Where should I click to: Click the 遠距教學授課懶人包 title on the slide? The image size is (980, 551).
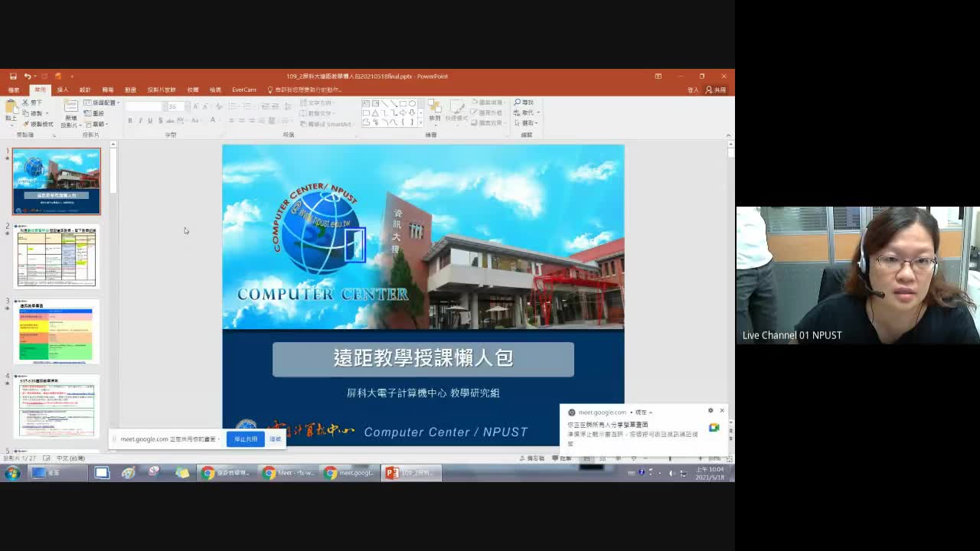click(x=423, y=358)
